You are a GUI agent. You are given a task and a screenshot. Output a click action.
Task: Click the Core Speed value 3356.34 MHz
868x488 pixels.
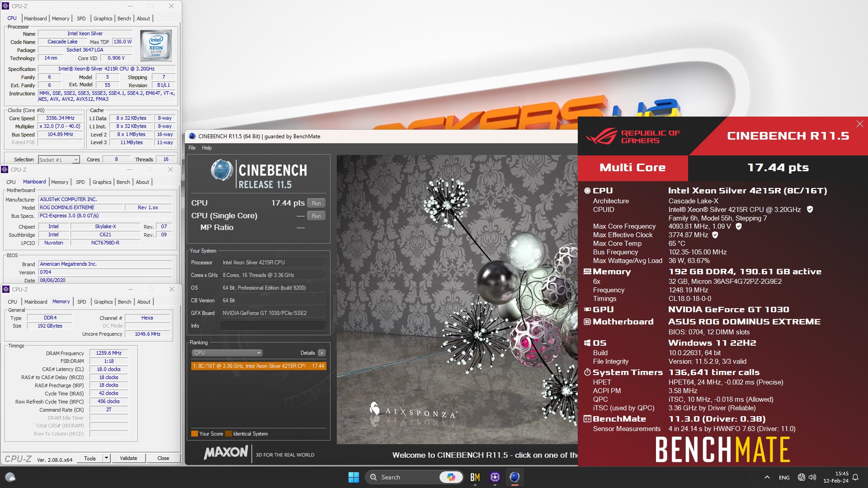click(60, 118)
